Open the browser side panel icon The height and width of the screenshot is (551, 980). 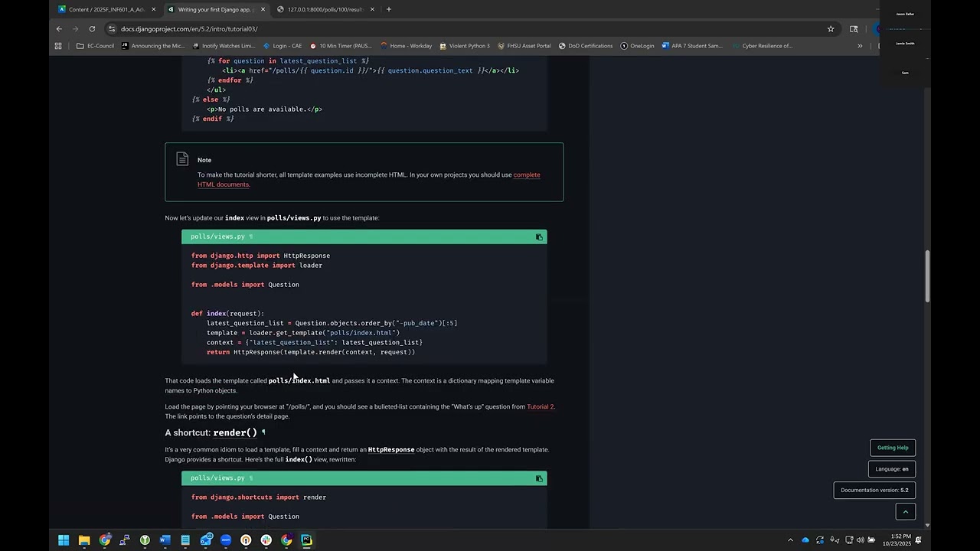pos(854,29)
